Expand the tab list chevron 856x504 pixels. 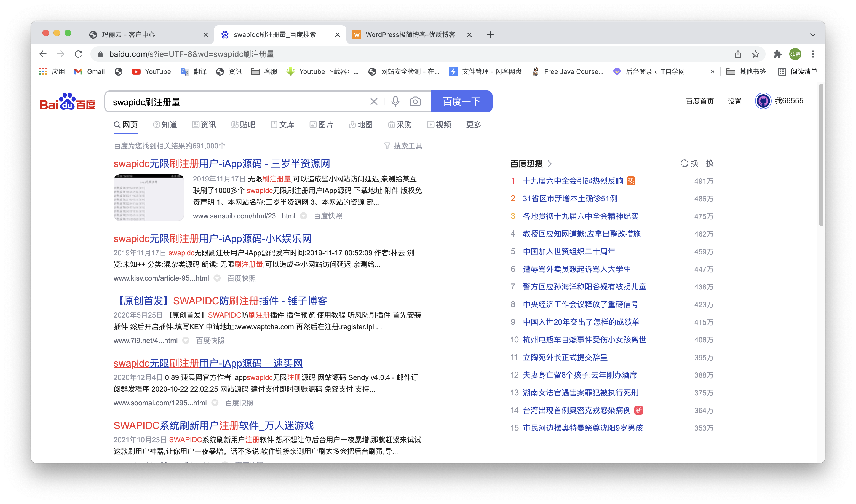click(813, 35)
